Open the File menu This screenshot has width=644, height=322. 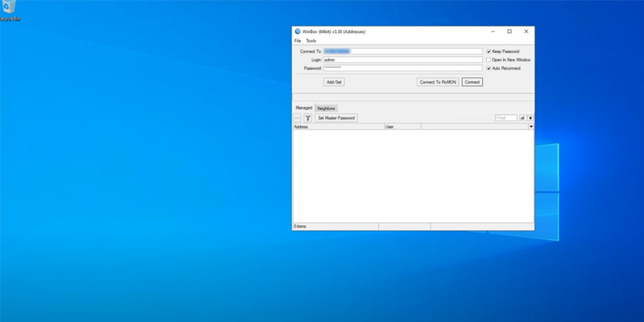[298, 41]
